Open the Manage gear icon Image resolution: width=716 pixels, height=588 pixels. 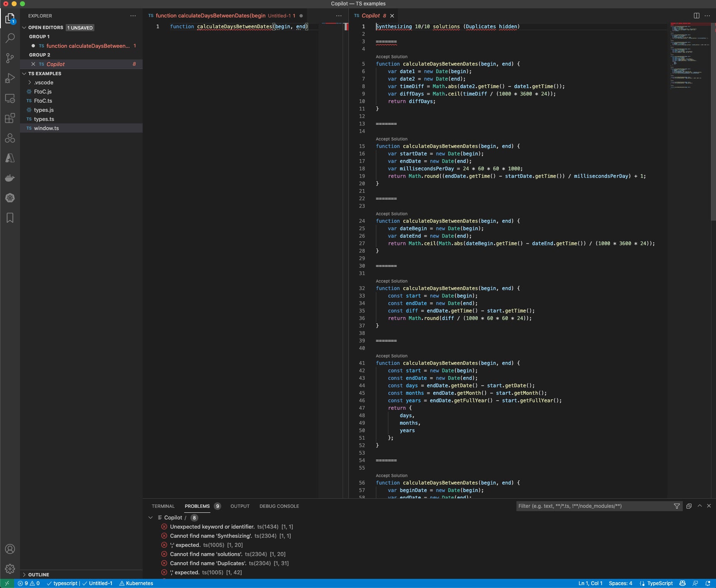(10, 569)
